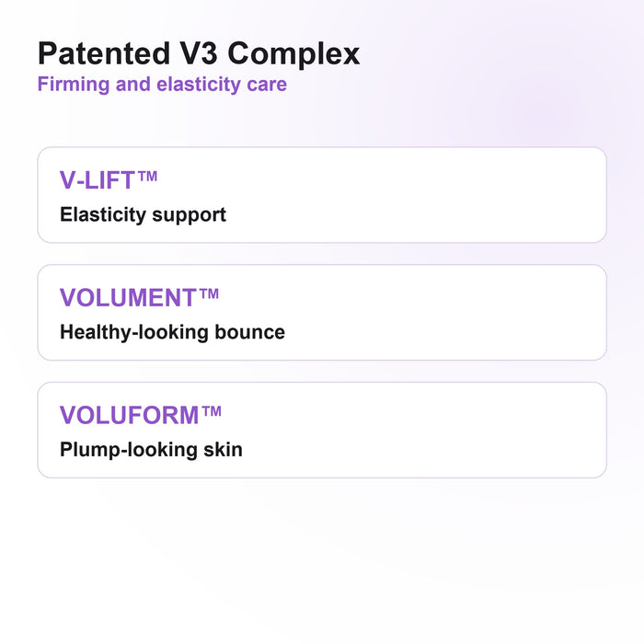
Task: Select the VOLUMENT card title
Action: (139, 297)
